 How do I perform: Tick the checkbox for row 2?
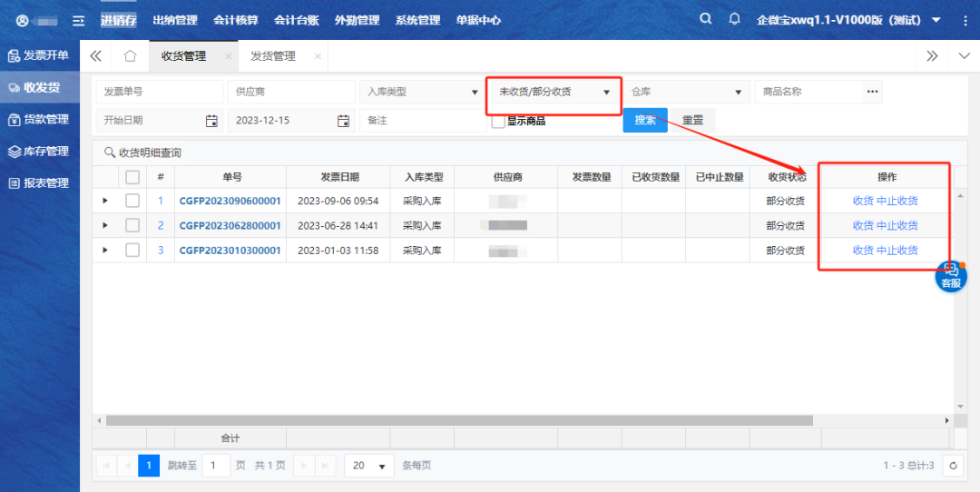(x=132, y=225)
